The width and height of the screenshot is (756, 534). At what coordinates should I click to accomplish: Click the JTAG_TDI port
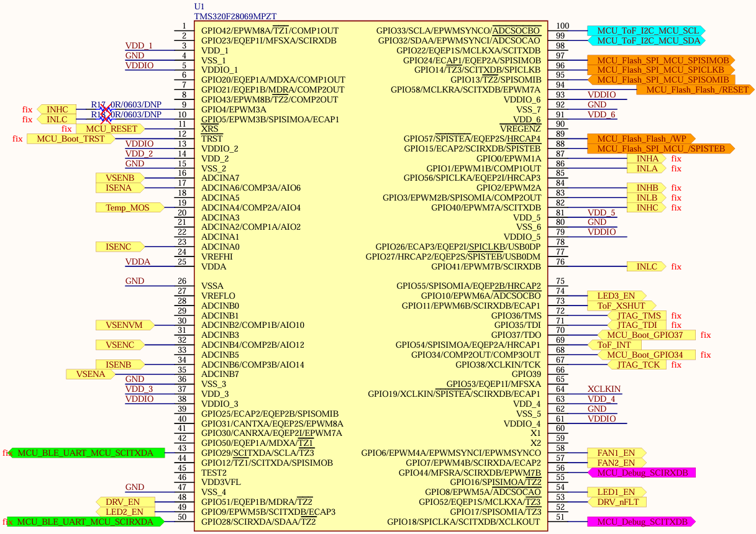[637, 325]
